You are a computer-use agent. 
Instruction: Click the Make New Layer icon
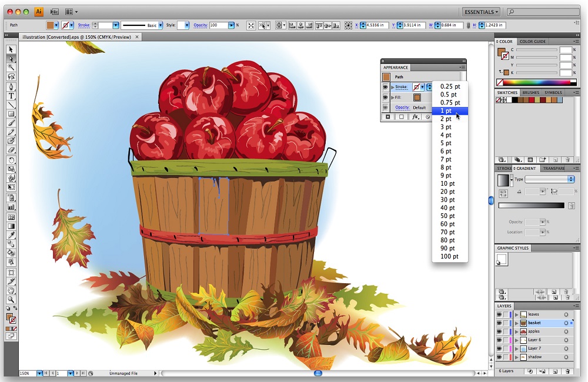point(555,371)
